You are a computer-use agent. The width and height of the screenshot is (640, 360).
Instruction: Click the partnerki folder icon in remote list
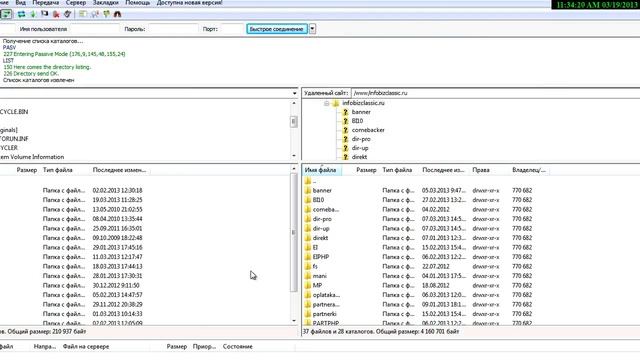coord(308,314)
